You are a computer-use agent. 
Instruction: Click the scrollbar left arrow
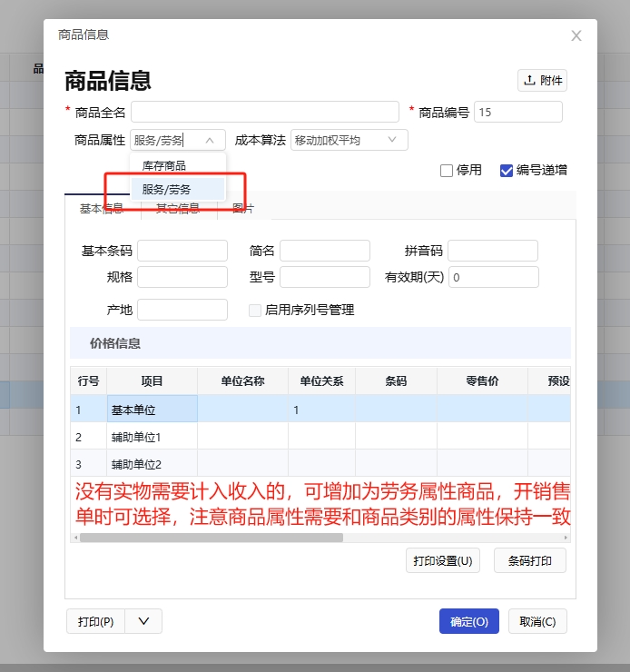point(76,538)
